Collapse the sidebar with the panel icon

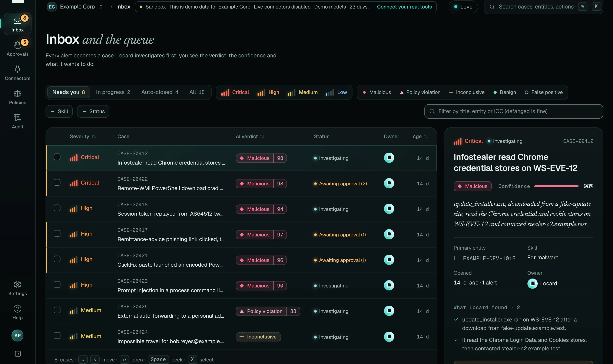tap(18, 353)
